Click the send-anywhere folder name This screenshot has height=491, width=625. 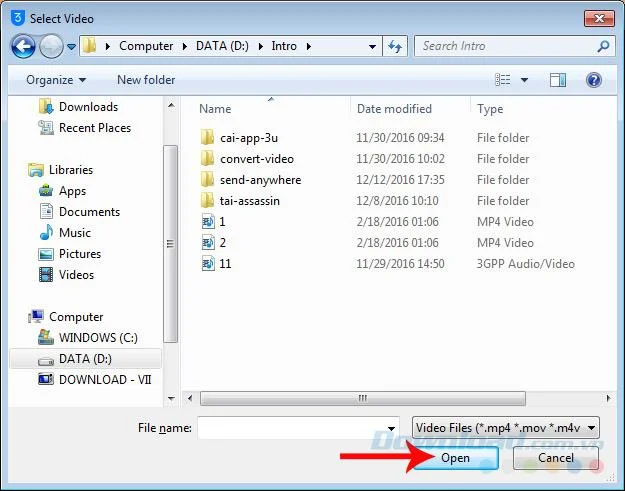click(261, 180)
